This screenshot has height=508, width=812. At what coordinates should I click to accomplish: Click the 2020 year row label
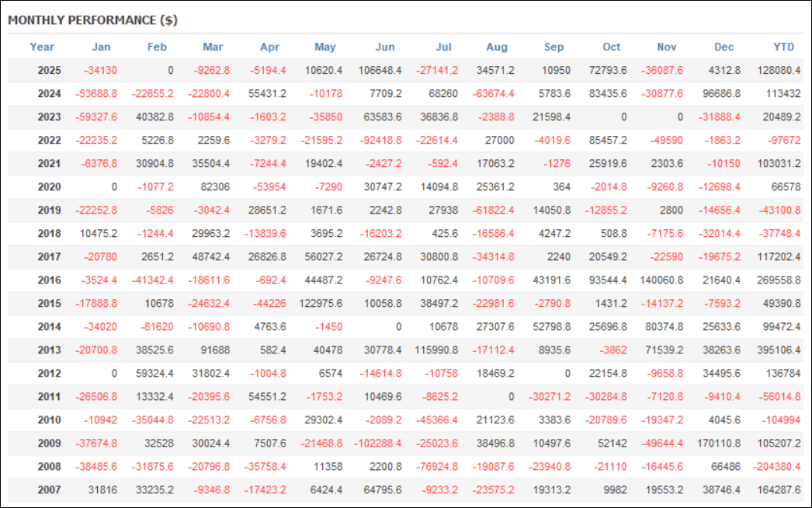tap(50, 187)
